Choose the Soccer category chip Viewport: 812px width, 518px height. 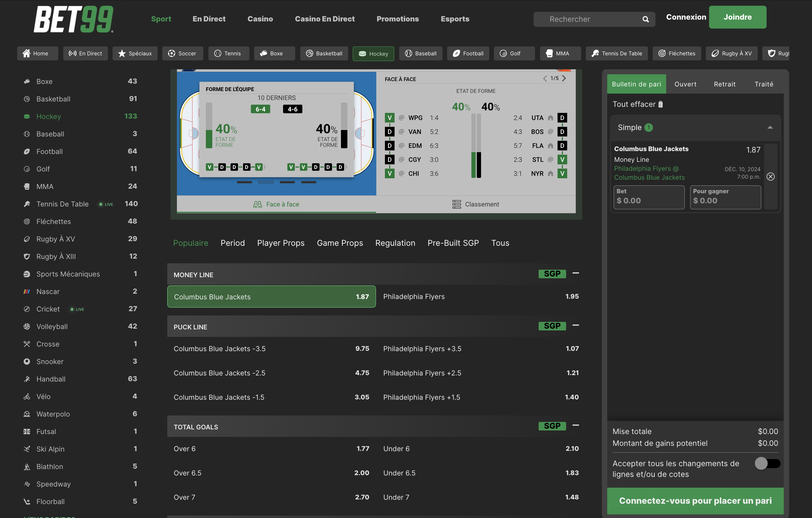[183, 54]
